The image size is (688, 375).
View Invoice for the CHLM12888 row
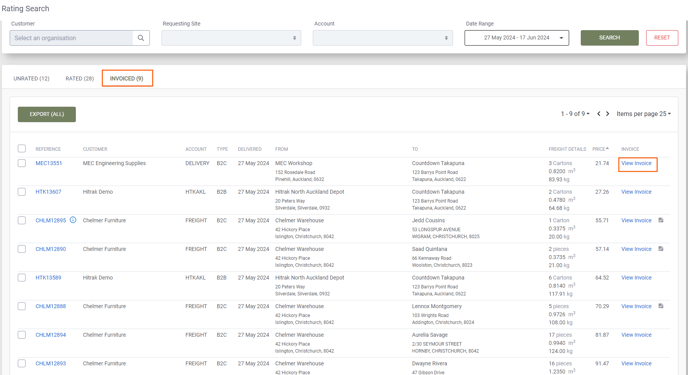(x=636, y=306)
